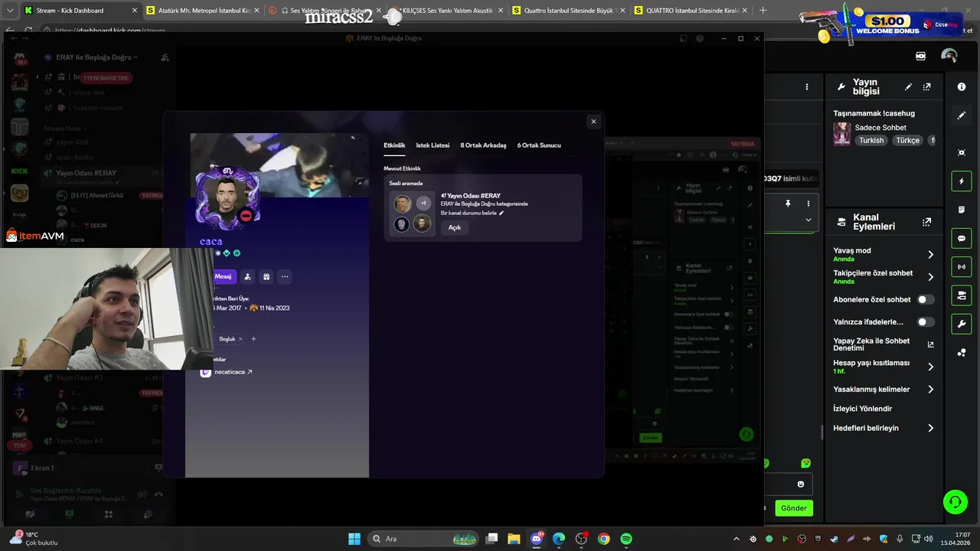Click the Sadece Sohbet category thumbnail
The image size is (980, 551).
[842, 134]
